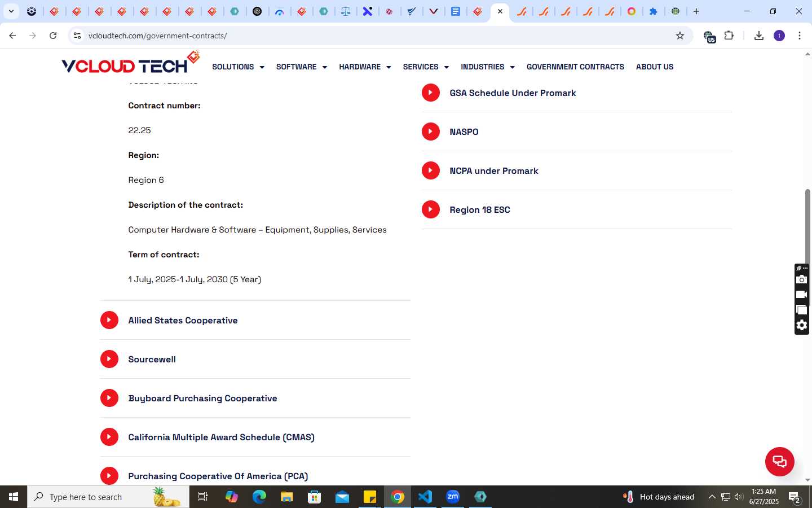
Task: Click the browser forward arrow
Action: click(x=33, y=36)
